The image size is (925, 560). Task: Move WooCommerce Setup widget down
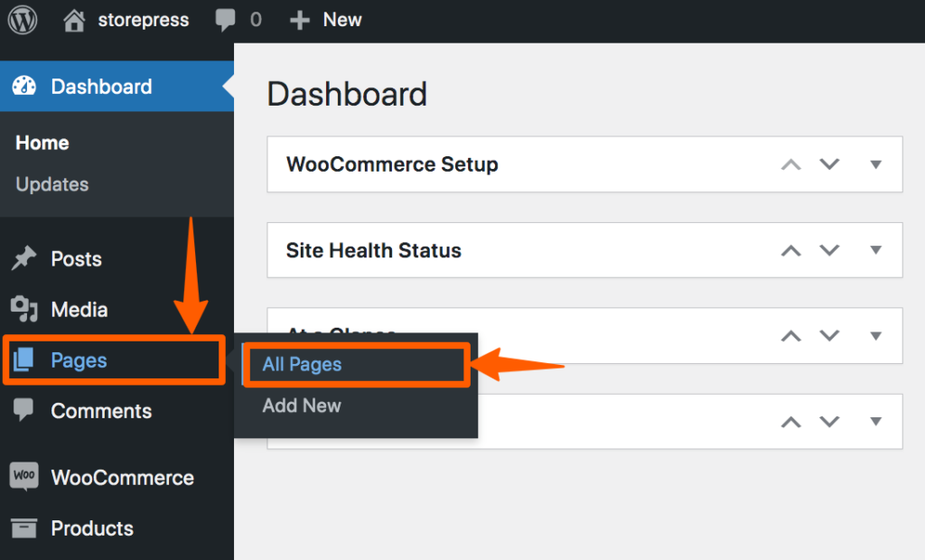pyautogui.click(x=829, y=164)
